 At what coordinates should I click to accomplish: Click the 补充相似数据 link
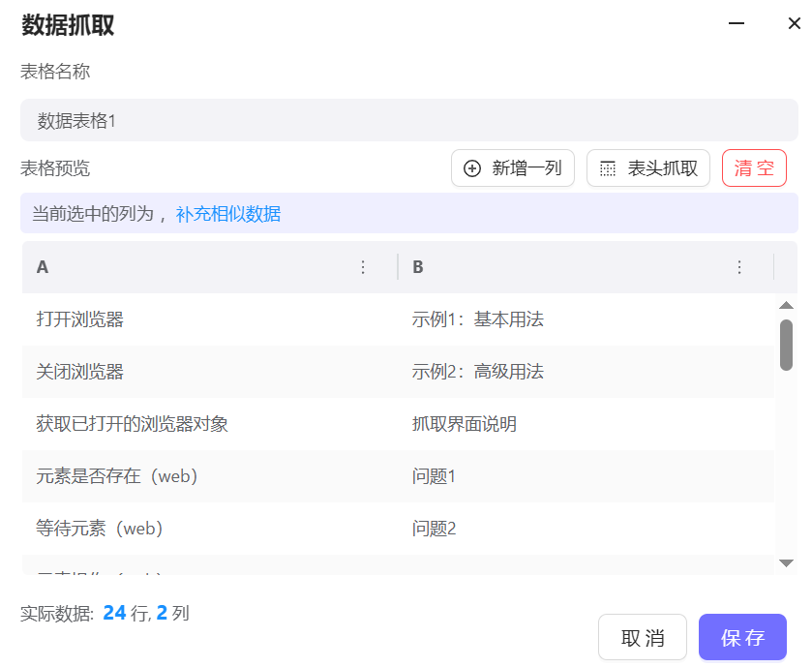point(228,214)
